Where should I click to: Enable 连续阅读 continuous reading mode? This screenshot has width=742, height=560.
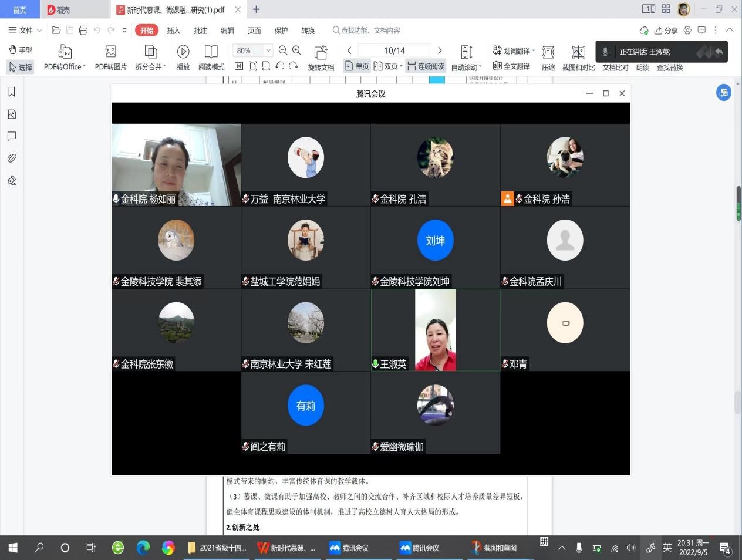pyautogui.click(x=426, y=66)
